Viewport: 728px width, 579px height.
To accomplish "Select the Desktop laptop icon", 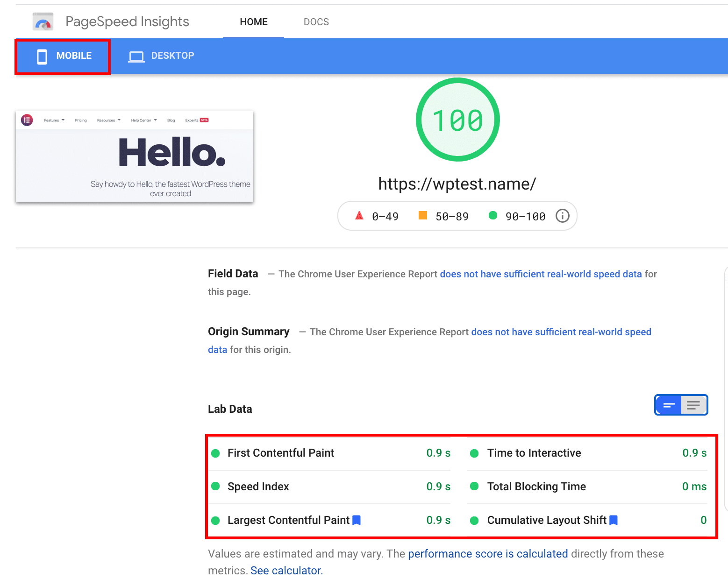I will (x=136, y=56).
